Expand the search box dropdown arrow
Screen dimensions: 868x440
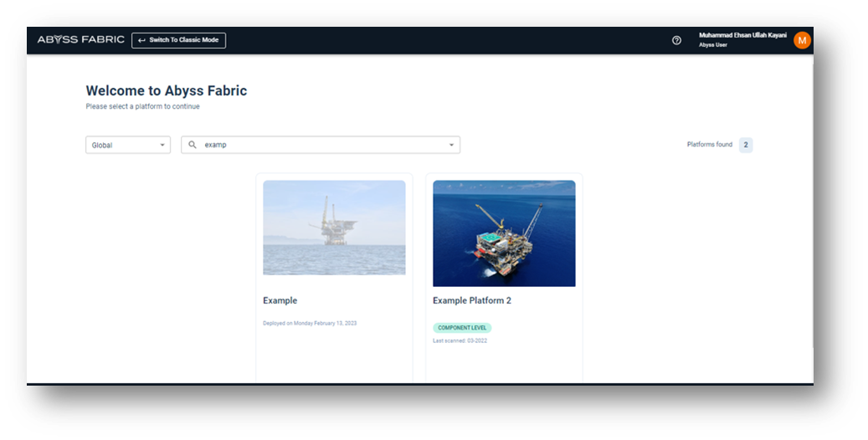451,145
